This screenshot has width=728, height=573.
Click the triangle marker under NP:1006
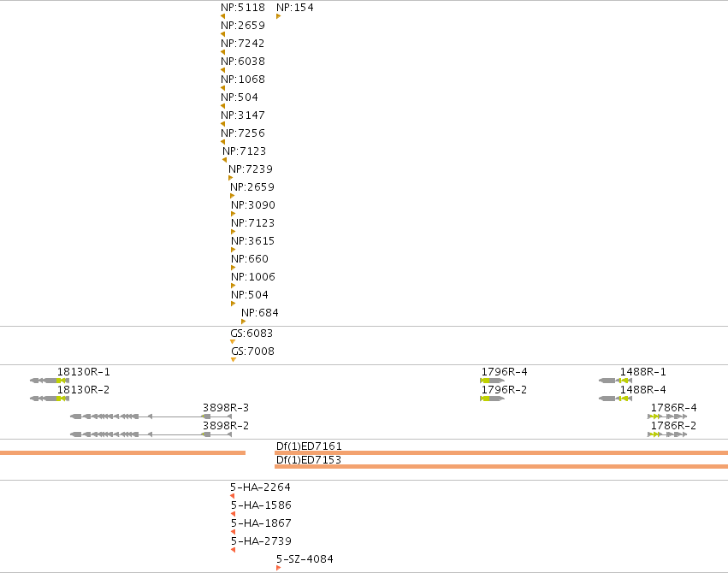click(x=233, y=286)
